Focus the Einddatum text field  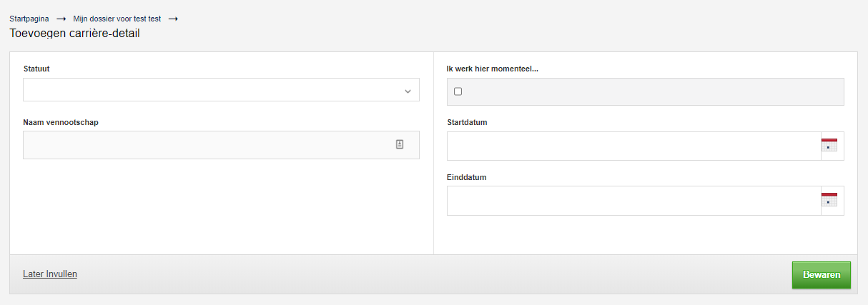[633, 201]
